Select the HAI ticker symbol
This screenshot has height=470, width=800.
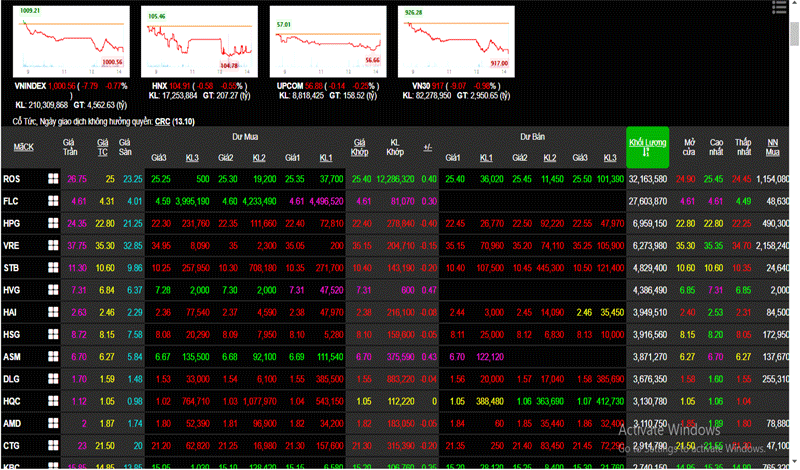tap(10, 312)
